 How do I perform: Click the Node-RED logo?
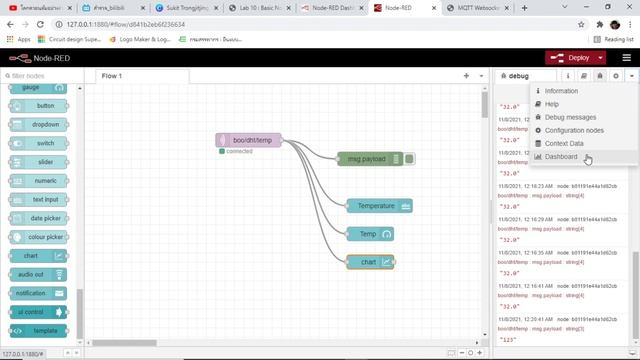point(39,58)
